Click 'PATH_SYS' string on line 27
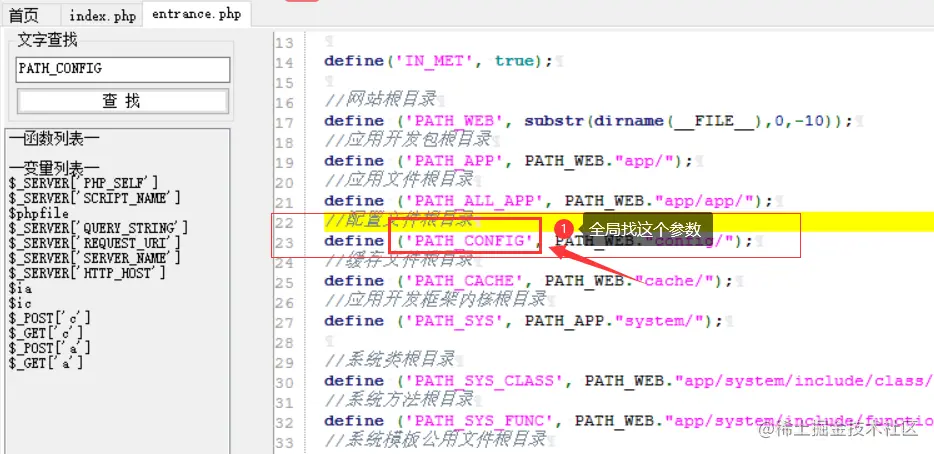Viewport: 934px width, 454px height. point(454,321)
